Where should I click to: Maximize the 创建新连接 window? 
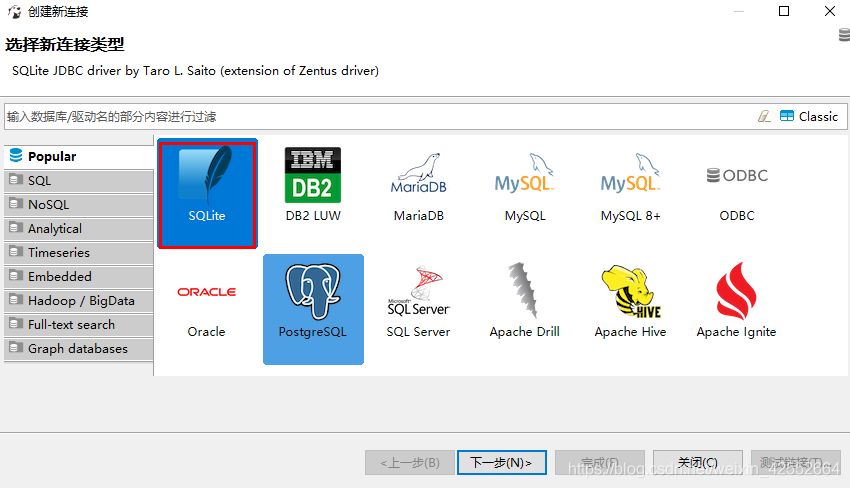point(784,11)
